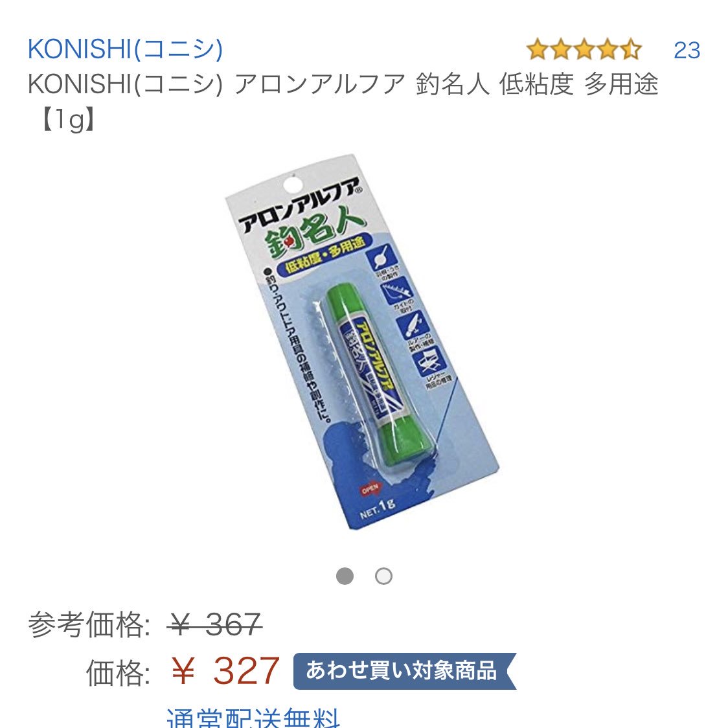The image size is (728, 728).
Task: Tap the 参考価格 label
Action: pos(89,624)
